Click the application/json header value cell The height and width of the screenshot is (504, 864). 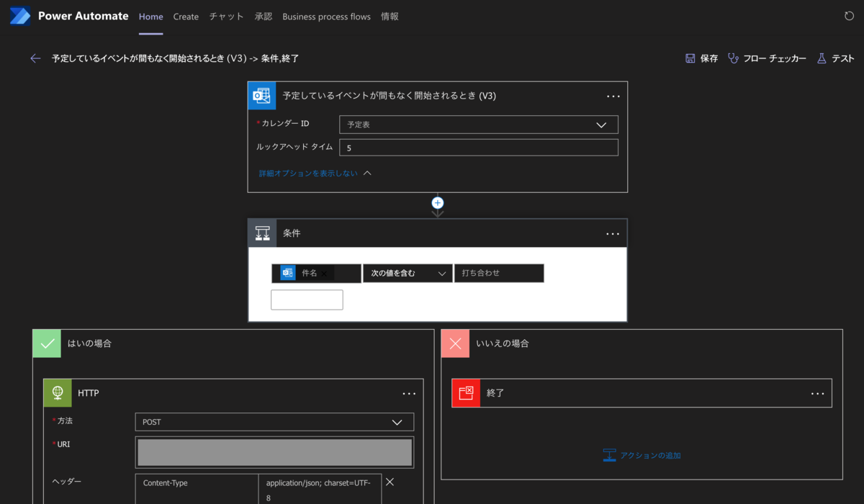(x=320, y=490)
